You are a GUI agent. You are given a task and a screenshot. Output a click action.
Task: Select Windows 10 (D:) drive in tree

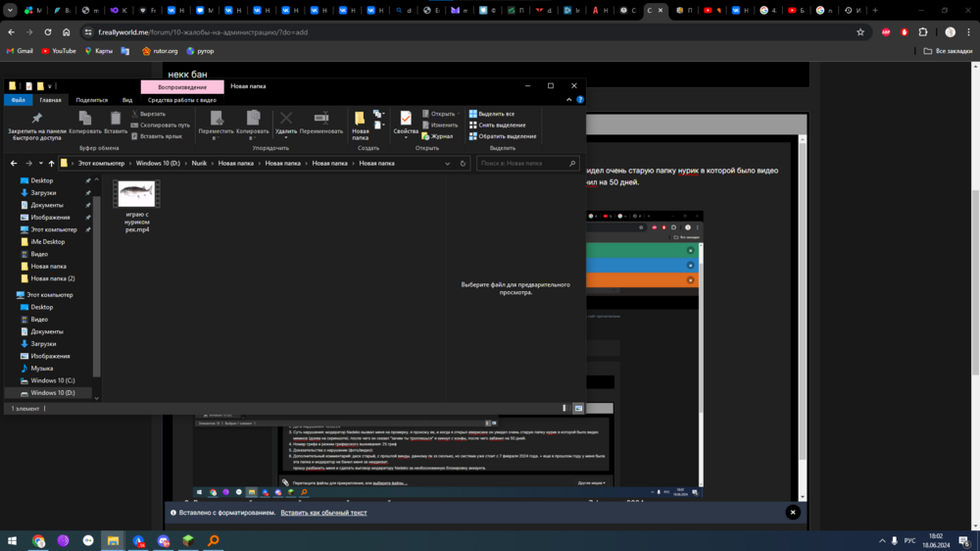click(53, 393)
